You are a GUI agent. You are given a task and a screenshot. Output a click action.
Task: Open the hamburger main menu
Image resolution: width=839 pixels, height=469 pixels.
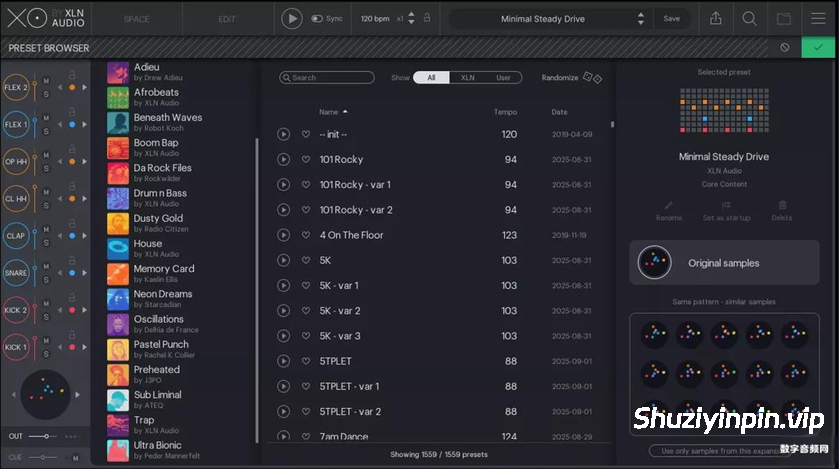[x=818, y=18]
